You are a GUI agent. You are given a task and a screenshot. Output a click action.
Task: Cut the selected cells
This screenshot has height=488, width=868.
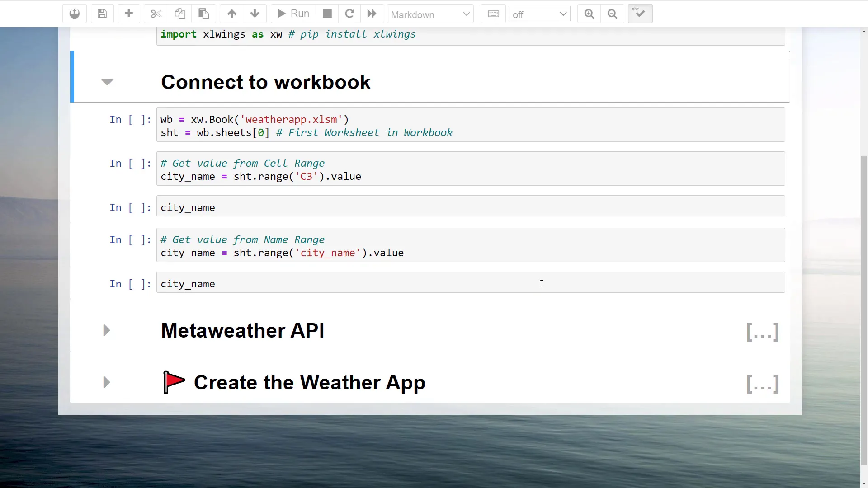coord(156,14)
